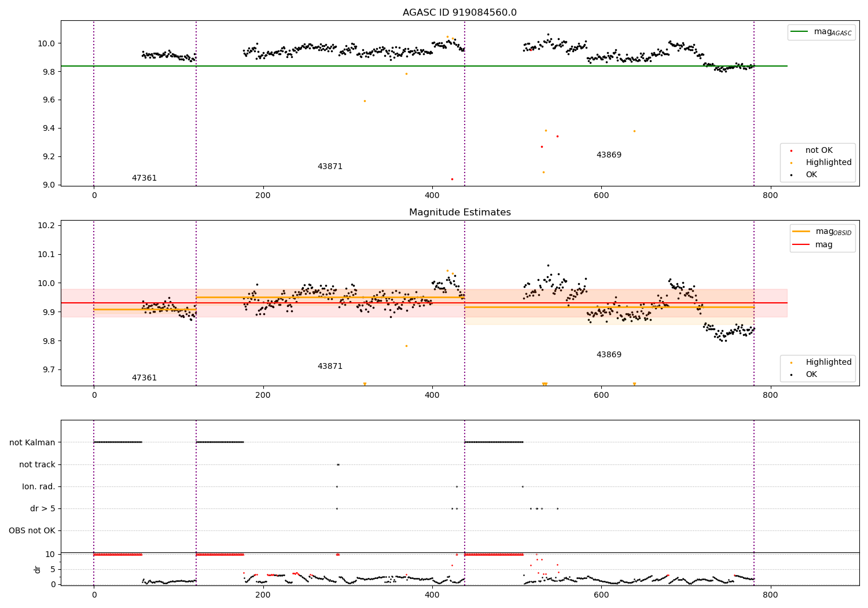Screen dimensions: 868x608
Task: Click the 'Magnitude Estimates' subplot title
Action: 459,213
